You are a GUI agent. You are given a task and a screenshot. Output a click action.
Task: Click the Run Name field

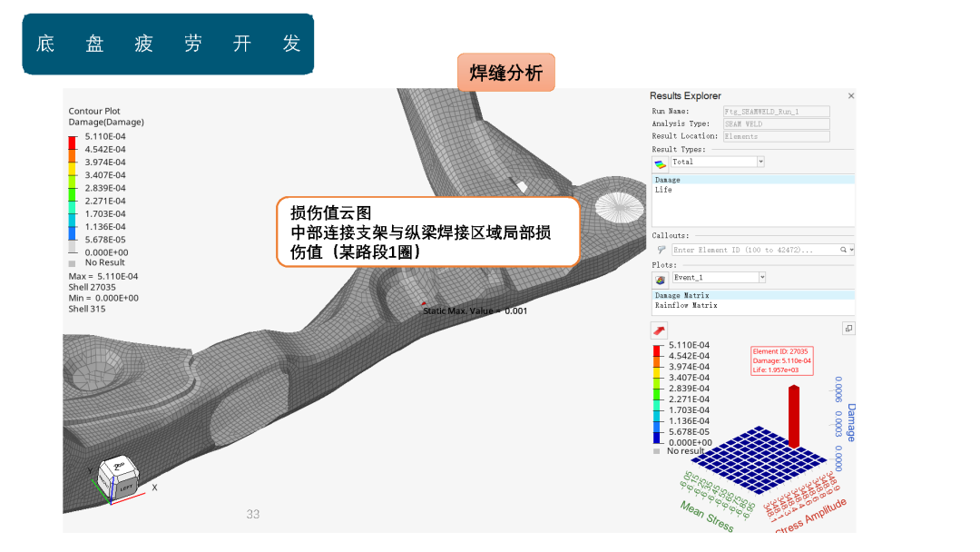click(x=776, y=112)
